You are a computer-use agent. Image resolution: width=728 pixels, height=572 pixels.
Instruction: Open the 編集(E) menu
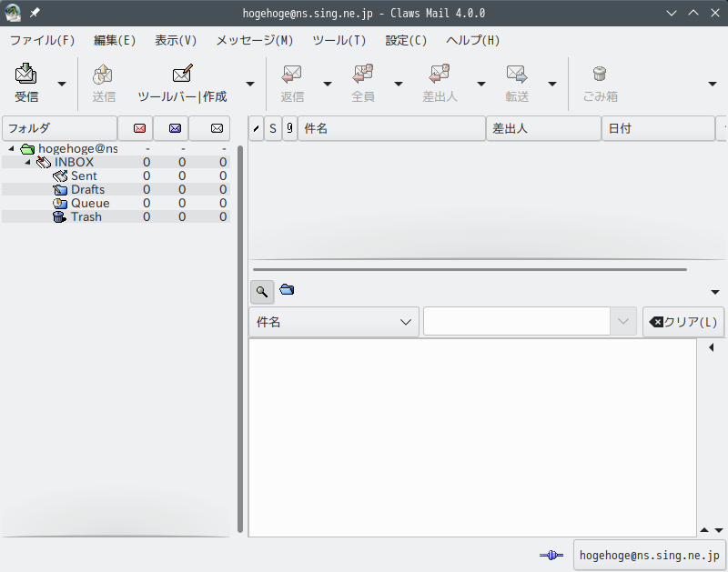115,40
